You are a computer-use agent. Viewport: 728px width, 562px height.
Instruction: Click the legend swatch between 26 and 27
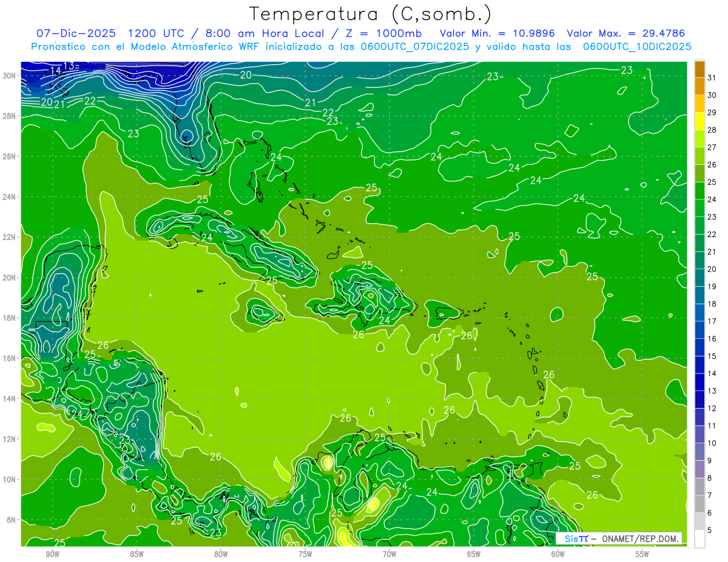699,156
